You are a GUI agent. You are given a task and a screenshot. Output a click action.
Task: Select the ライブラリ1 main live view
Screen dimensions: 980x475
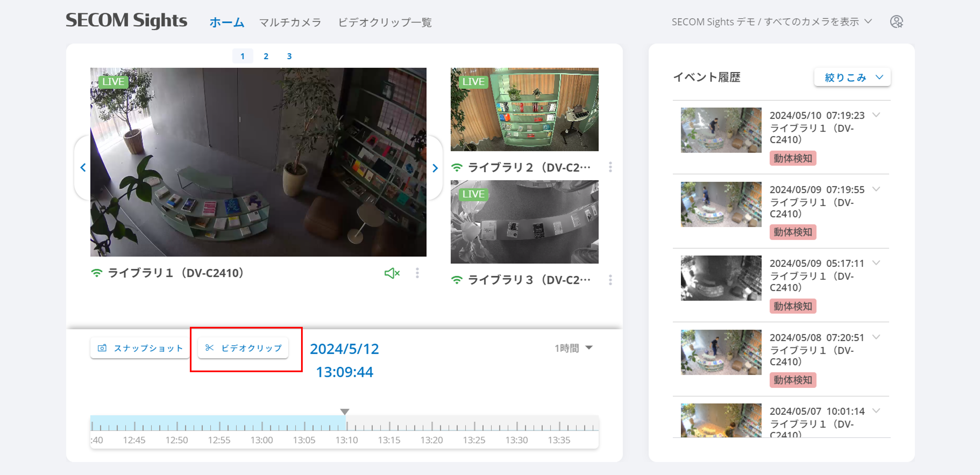click(258, 162)
